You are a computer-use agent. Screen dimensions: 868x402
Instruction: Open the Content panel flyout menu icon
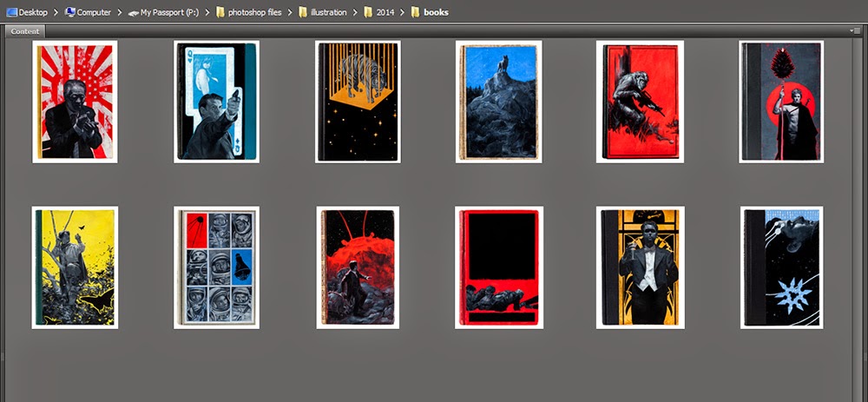855,31
